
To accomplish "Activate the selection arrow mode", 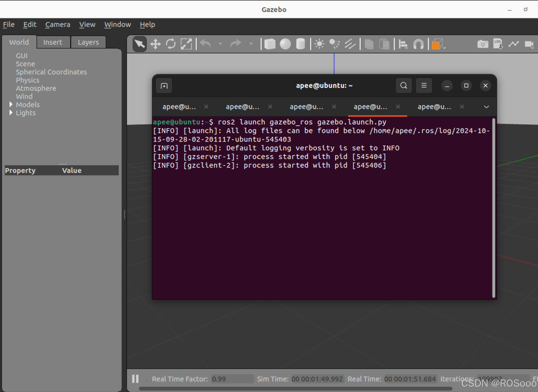I will (x=140, y=44).
